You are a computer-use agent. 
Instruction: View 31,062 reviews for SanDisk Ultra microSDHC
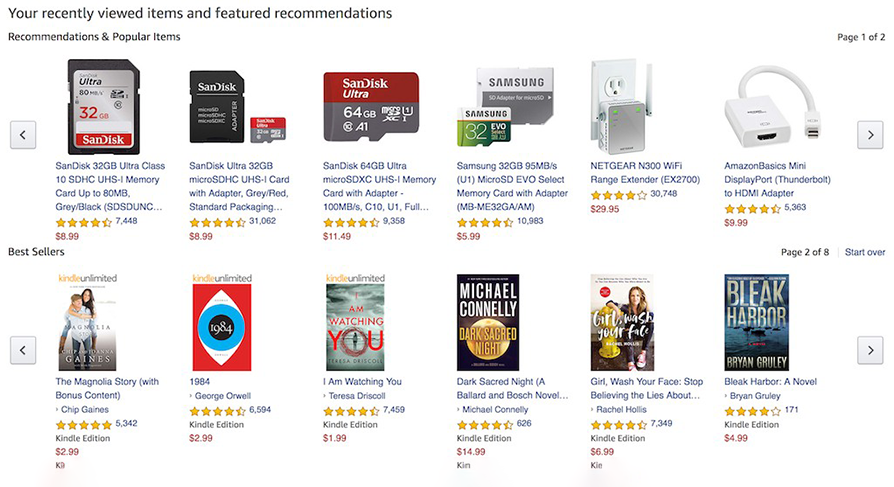pyautogui.click(x=262, y=221)
